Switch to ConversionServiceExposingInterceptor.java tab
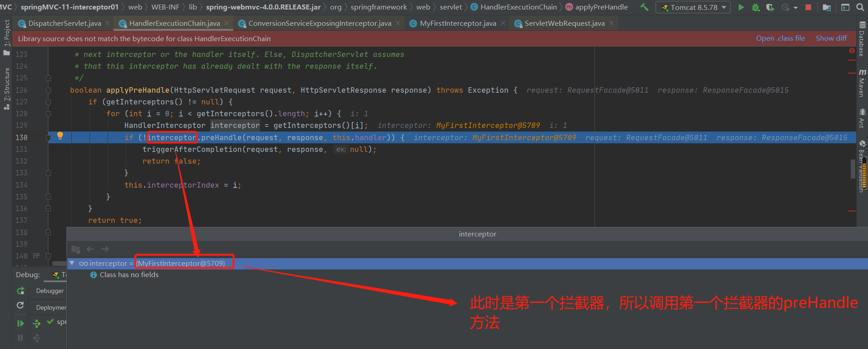868x349 pixels. 319,23
